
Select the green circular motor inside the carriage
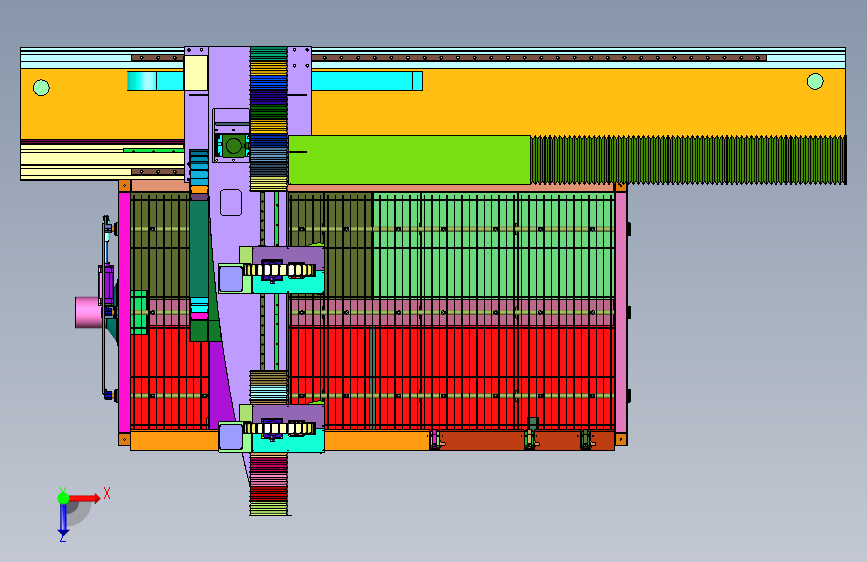[x=234, y=146]
